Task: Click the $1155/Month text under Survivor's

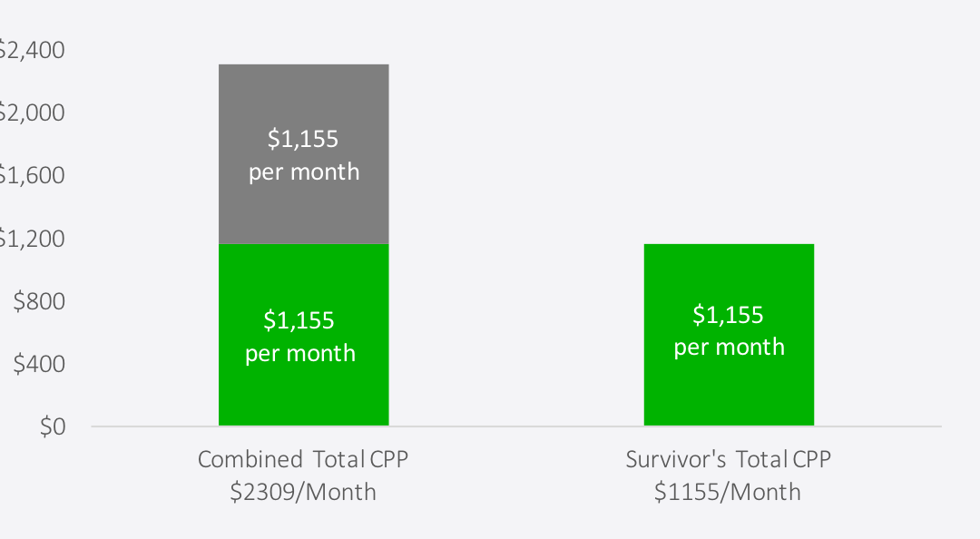Action: [x=728, y=492]
